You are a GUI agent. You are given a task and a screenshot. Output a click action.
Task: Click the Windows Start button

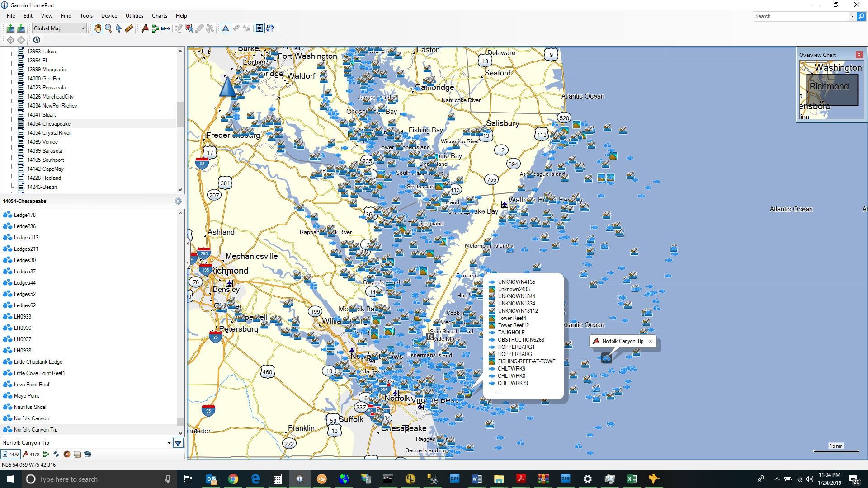tap(11, 479)
